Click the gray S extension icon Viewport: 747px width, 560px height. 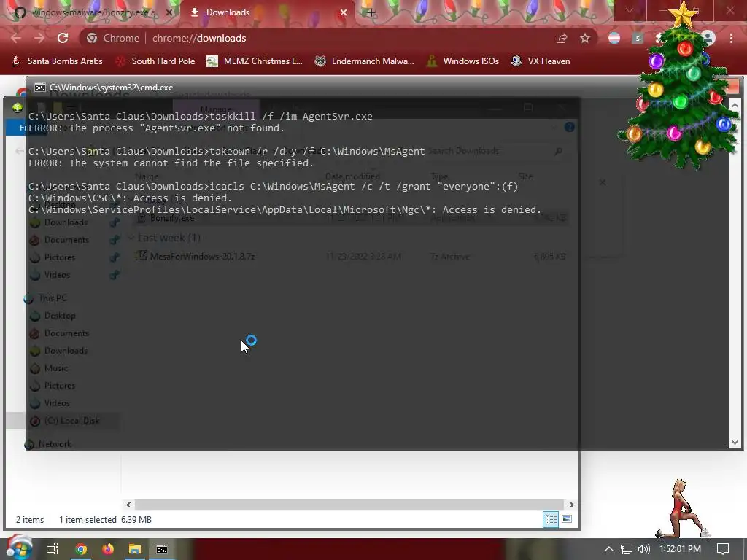[638, 38]
